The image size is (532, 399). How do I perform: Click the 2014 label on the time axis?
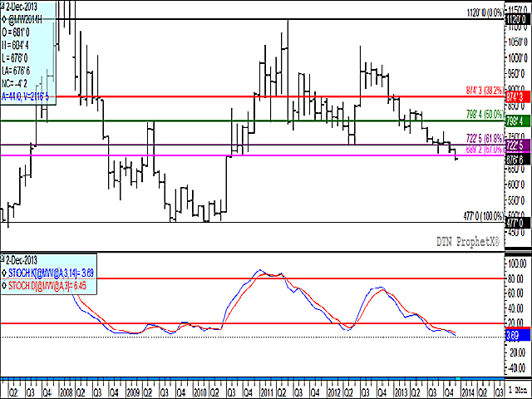pos(468,392)
